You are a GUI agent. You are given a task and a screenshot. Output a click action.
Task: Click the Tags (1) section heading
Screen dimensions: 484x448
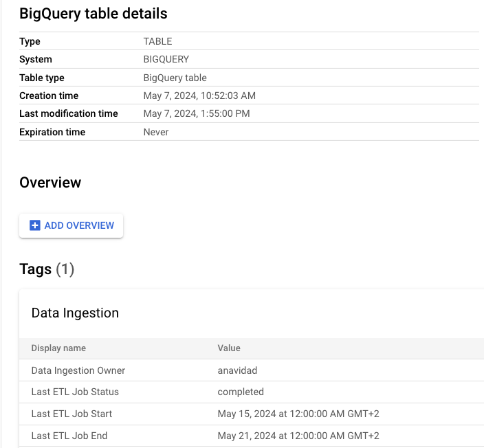click(x=47, y=269)
